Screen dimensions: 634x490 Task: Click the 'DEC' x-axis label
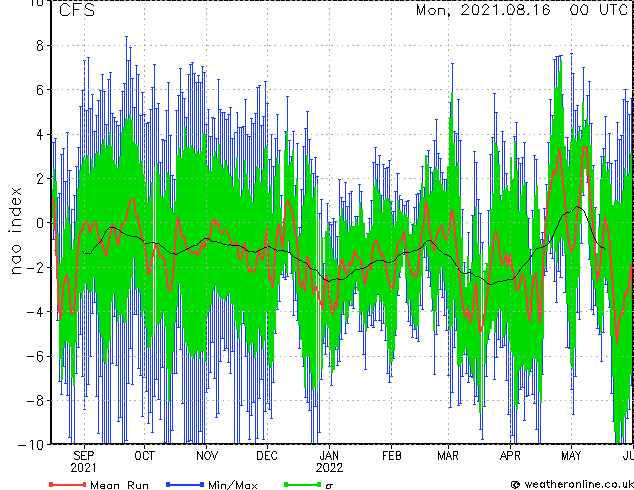click(267, 456)
